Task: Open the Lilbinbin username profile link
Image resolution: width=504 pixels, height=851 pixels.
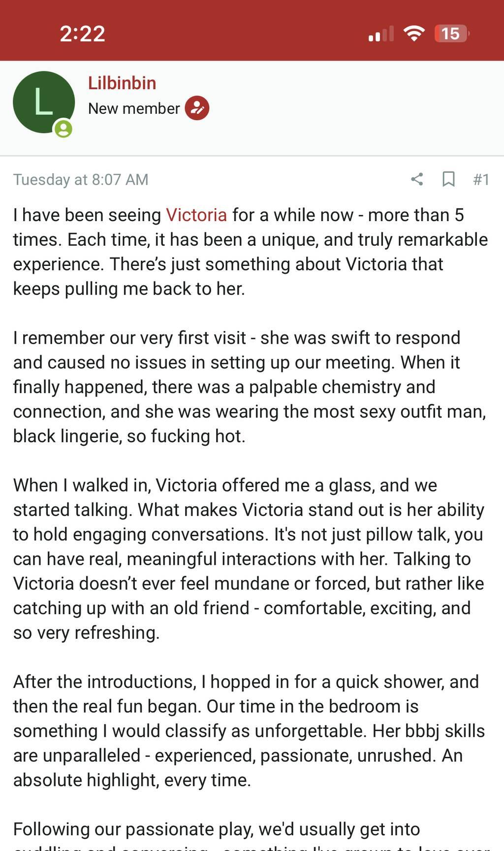Action: click(x=122, y=83)
